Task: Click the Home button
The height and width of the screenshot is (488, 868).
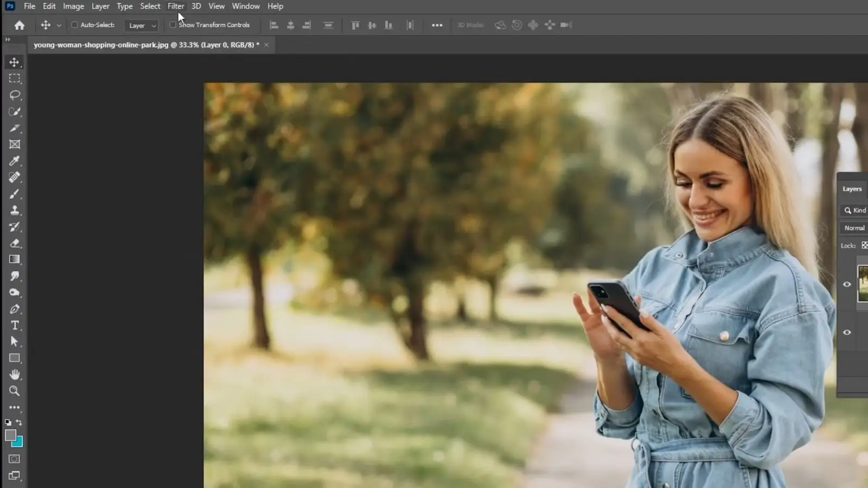Action: coord(20,25)
